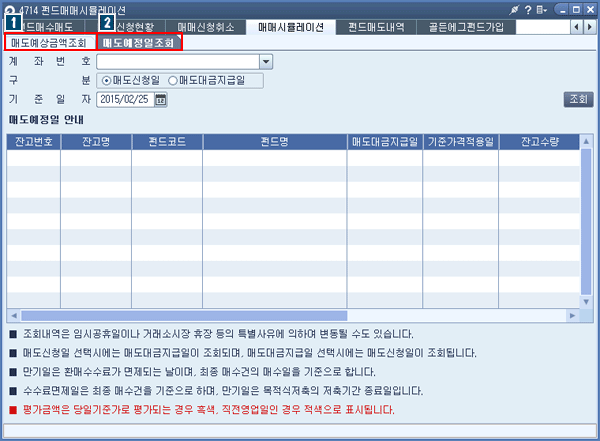Open the title bar menu list icon

click(x=541, y=10)
